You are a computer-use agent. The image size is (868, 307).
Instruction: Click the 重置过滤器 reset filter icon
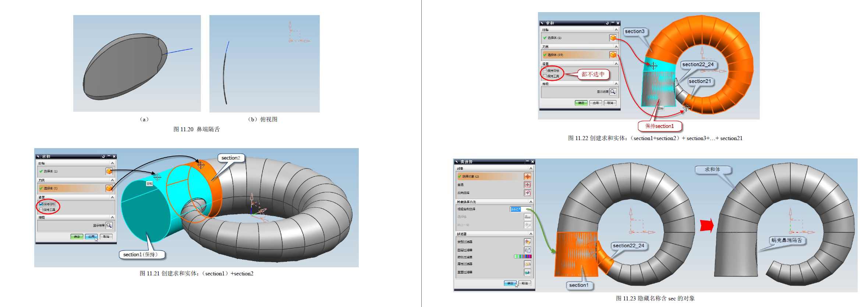point(527,272)
